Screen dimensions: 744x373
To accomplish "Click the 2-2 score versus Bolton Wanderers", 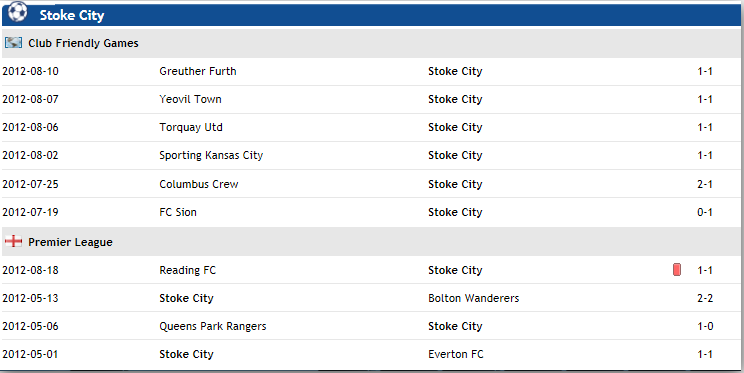I will point(705,298).
